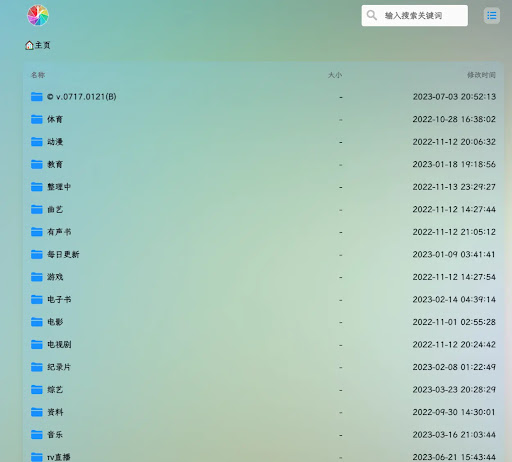Open the 动漫 folder icon
Screen dimensions: 512x462
[x=37, y=142]
